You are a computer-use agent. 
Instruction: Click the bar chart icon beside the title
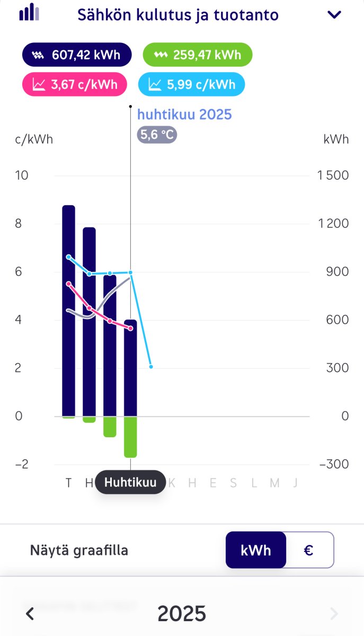29,12
